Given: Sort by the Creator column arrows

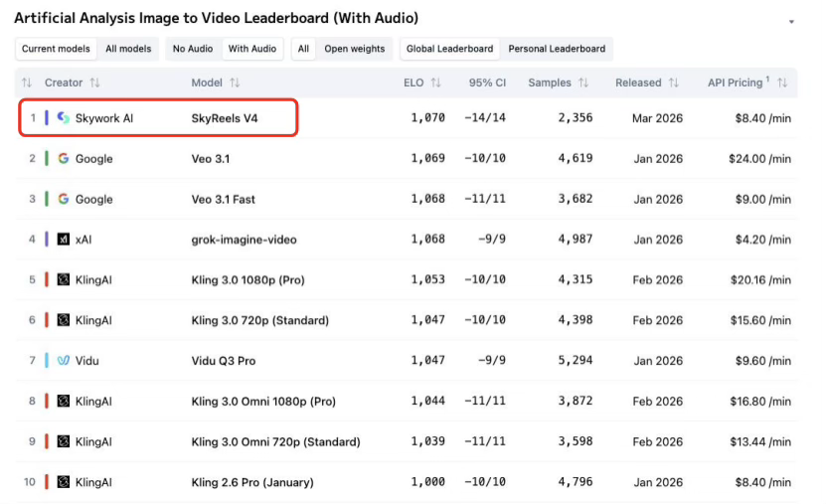Looking at the screenshot, I should (94, 83).
